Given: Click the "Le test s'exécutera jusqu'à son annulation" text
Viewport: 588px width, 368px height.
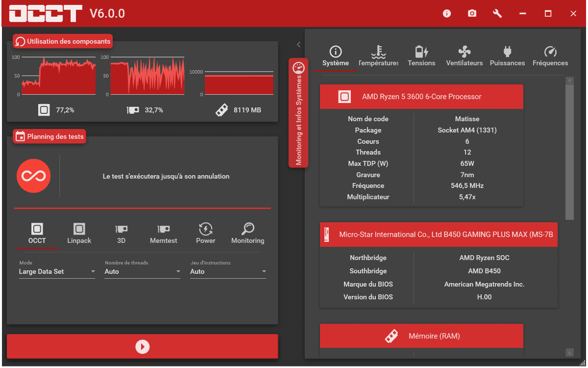Looking at the screenshot, I should (166, 176).
